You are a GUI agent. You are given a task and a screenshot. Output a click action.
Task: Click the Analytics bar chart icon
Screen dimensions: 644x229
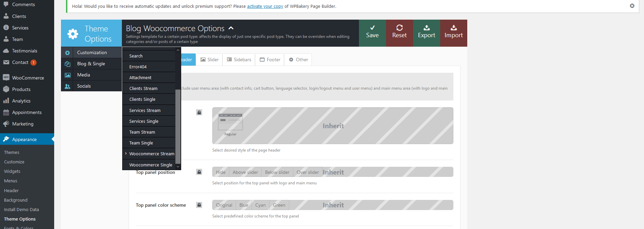tap(6, 101)
